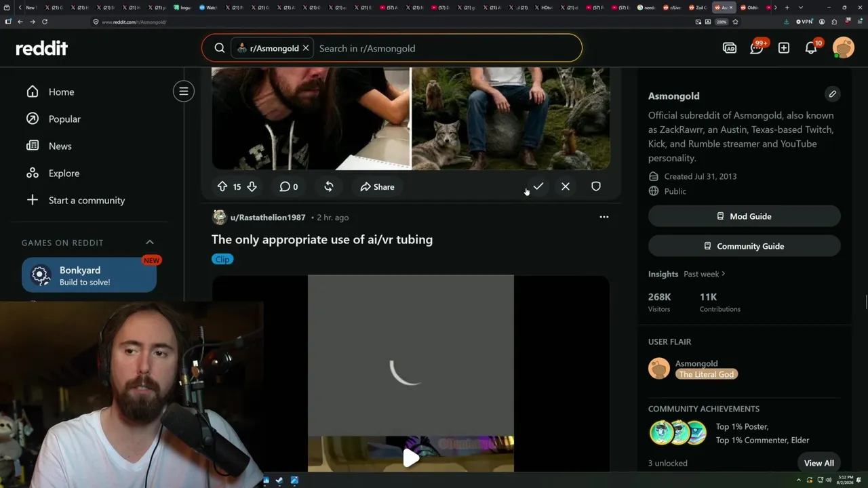Focus the Search in r/Asmongold field

click(448, 48)
